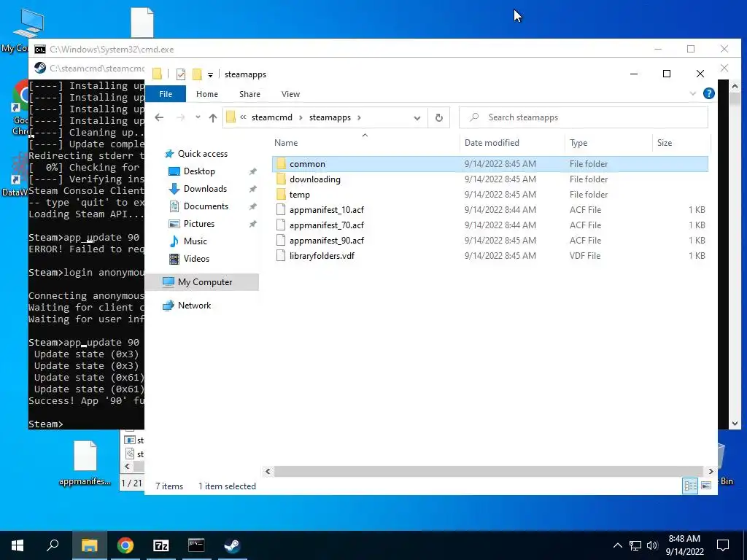Open taskbar Search magnifier

click(x=53, y=545)
